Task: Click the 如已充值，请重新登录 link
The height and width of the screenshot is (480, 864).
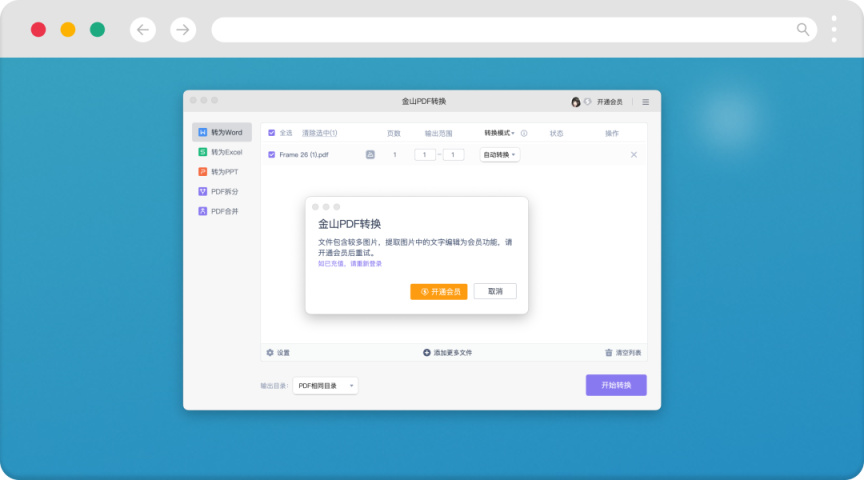Action: (x=350, y=263)
